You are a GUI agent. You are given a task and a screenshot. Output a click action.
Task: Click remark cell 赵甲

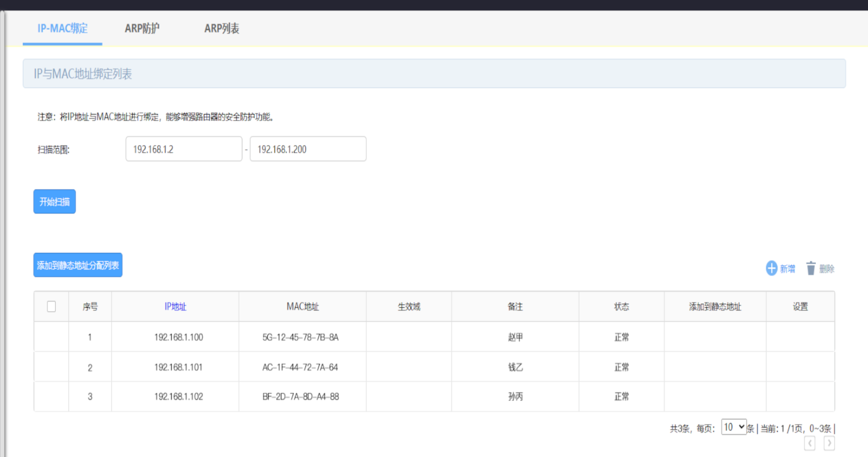click(515, 337)
